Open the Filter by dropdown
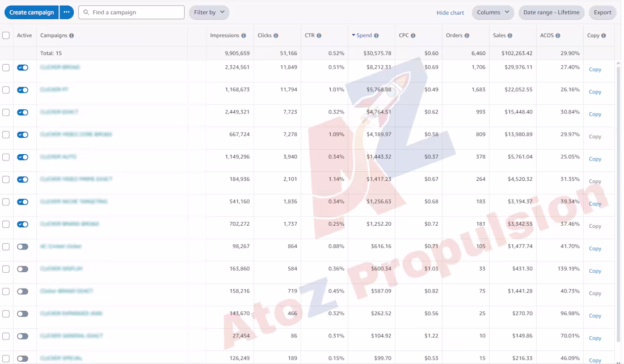 tap(209, 12)
